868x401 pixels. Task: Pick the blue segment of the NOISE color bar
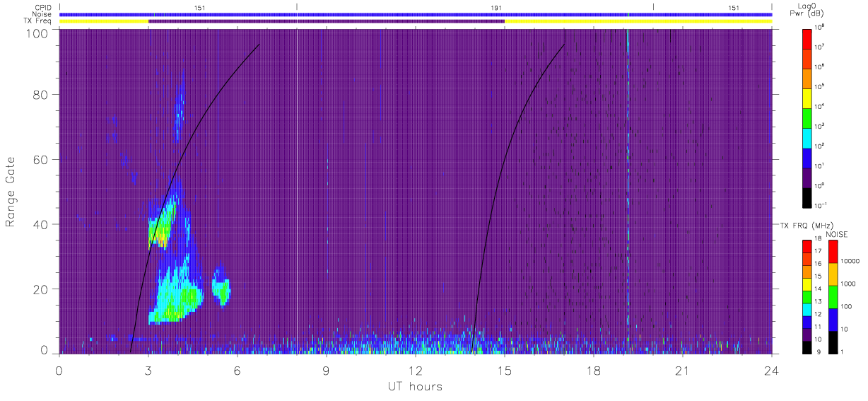coord(833,318)
